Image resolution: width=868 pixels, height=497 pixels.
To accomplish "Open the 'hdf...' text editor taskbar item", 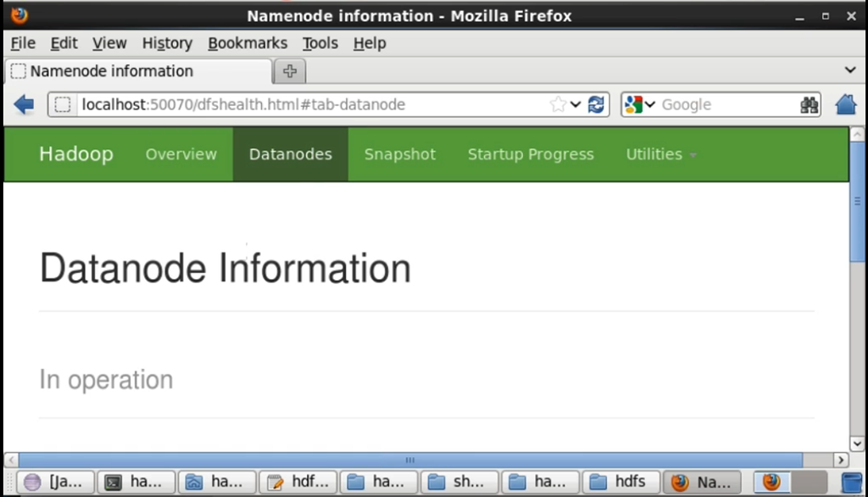I will tap(298, 482).
